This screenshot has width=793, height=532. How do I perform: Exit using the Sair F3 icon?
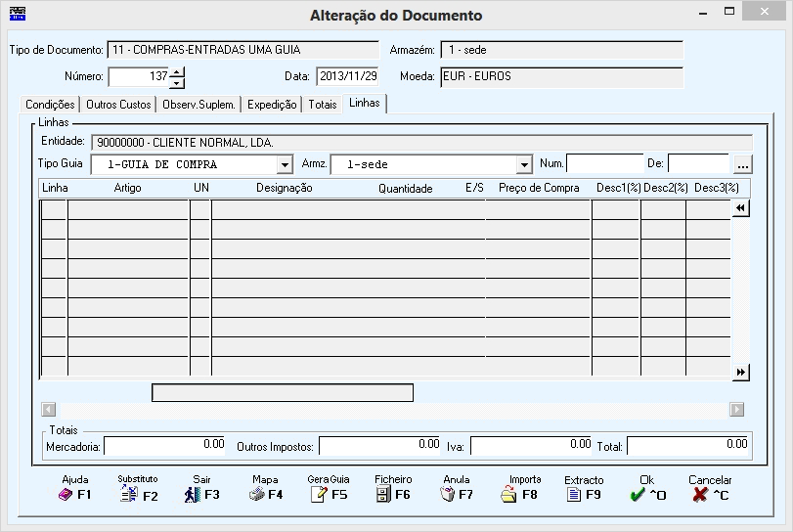pos(193,495)
